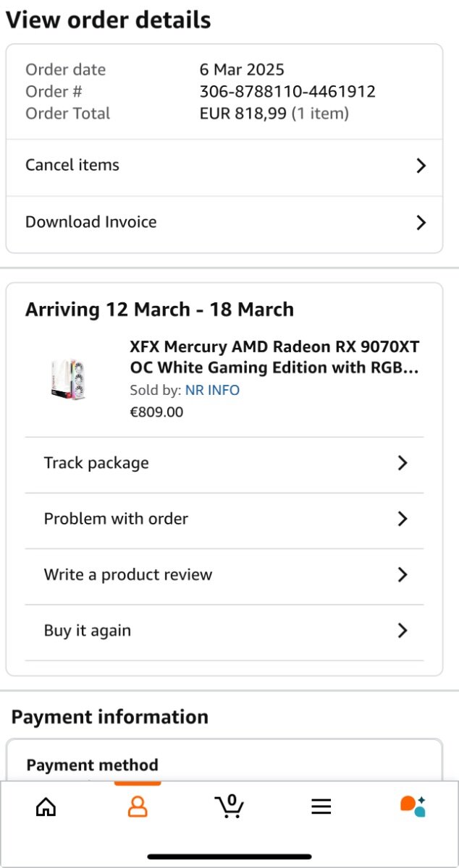The width and height of the screenshot is (459, 868).
Task: Launch the AI assistant chat icon
Action: pyautogui.click(x=413, y=806)
